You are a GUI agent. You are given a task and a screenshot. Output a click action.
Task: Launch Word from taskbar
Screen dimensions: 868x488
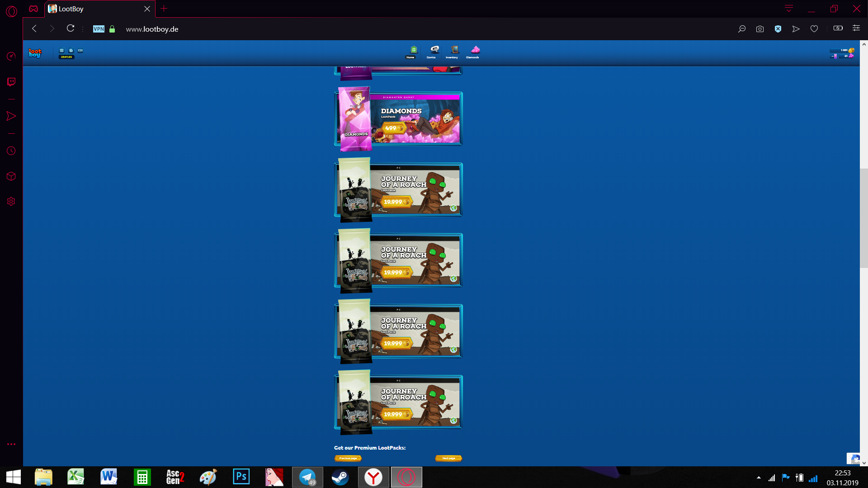pyautogui.click(x=109, y=477)
